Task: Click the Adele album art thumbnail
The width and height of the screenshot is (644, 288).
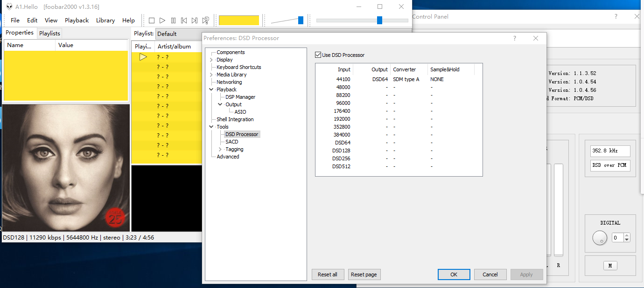Action: click(66, 168)
